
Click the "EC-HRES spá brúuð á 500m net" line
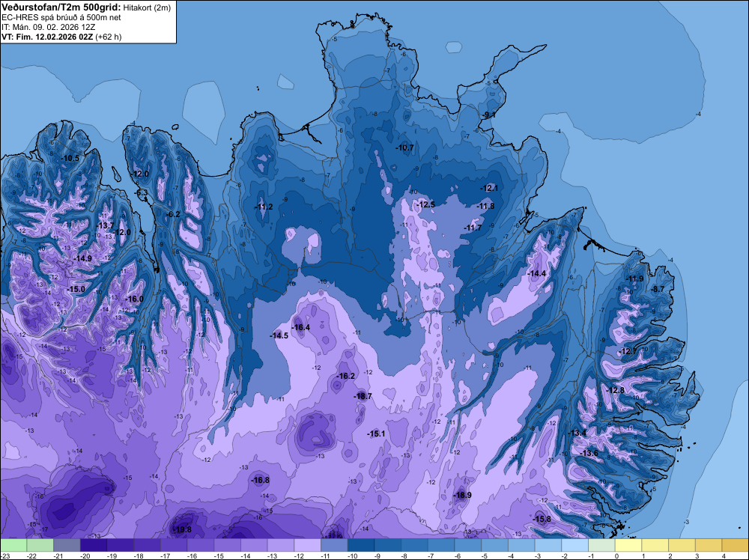(61, 18)
